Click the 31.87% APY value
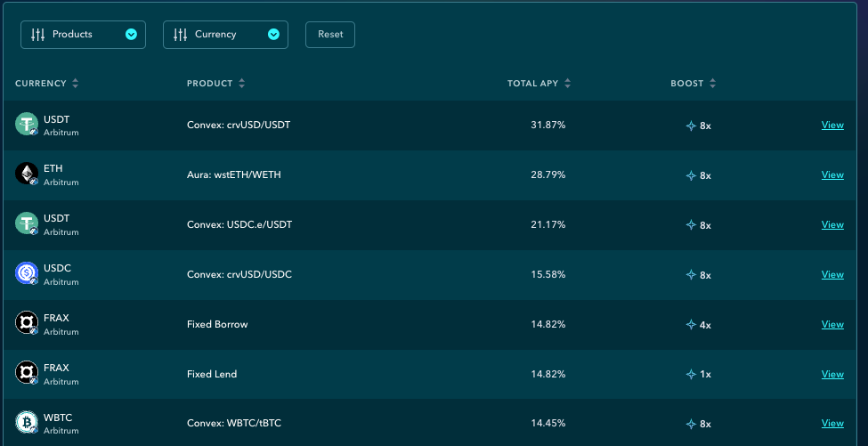Image resolution: width=868 pixels, height=446 pixels. point(548,125)
